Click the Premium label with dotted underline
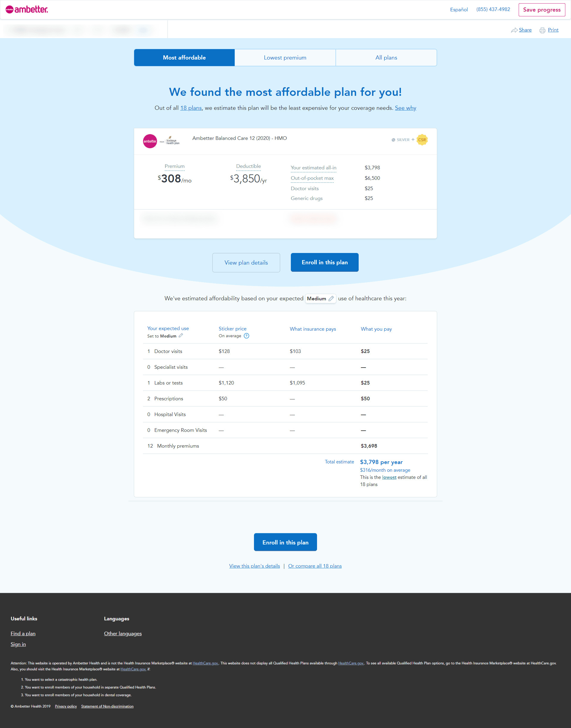Screen dimensions: 571x728 (x=175, y=166)
